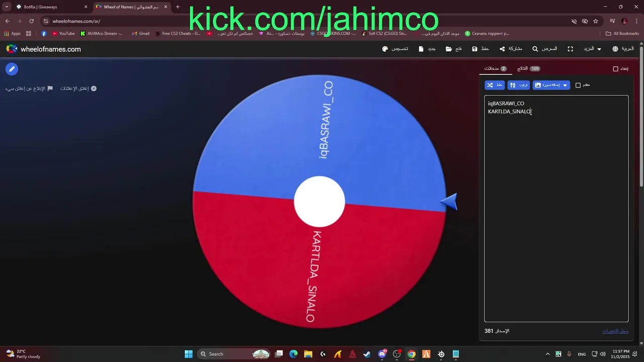Open the YouTube bookmark
Viewport: 644px width, 362px height.
[x=63, y=34]
